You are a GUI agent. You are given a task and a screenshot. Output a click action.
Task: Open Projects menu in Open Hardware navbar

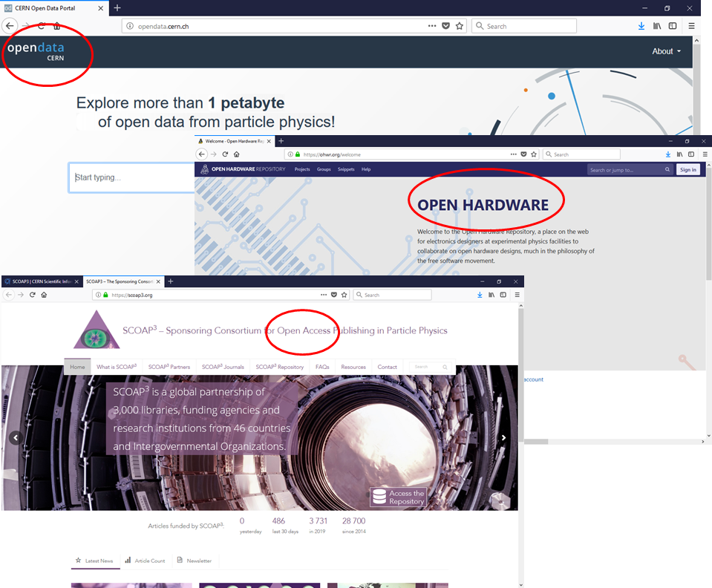tap(302, 169)
